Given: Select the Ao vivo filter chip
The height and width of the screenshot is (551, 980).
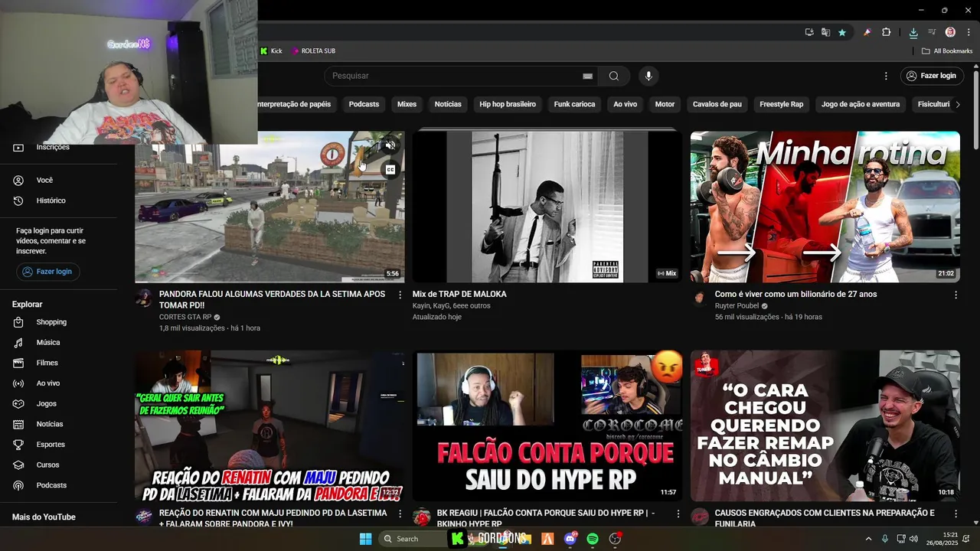Looking at the screenshot, I should click(x=625, y=104).
